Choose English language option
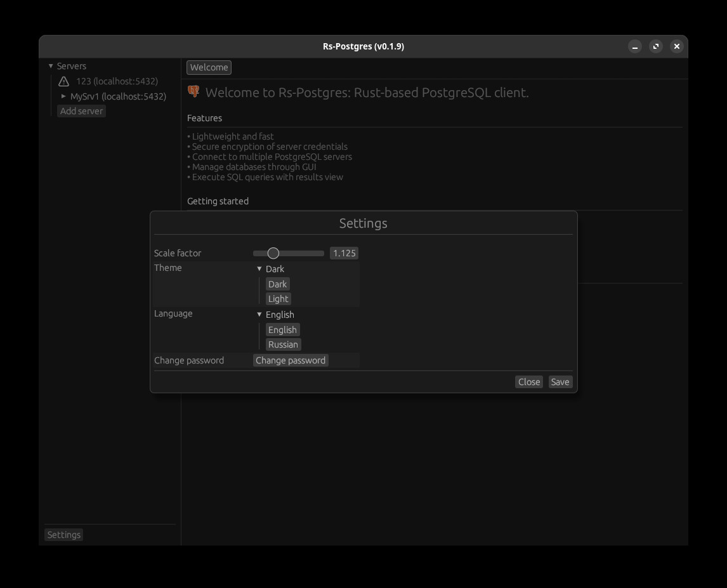Image resolution: width=727 pixels, height=588 pixels. (282, 330)
